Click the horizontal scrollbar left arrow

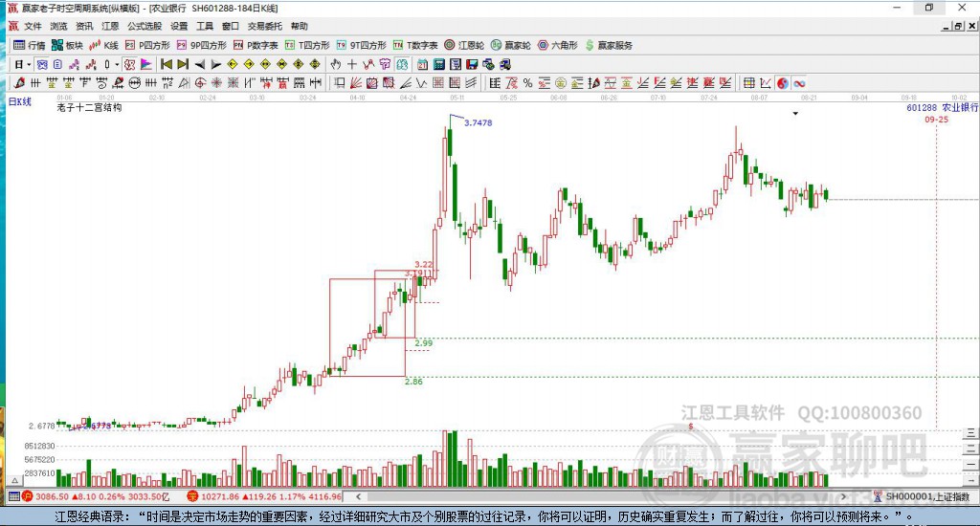[358, 496]
